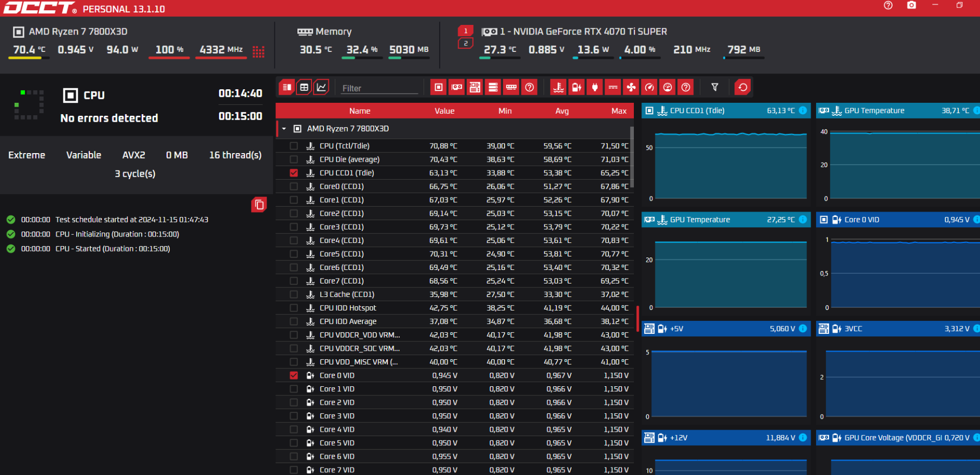Click the 'Variable' test setting text
Viewport: 980px width, 475px height.
(84, 155)
